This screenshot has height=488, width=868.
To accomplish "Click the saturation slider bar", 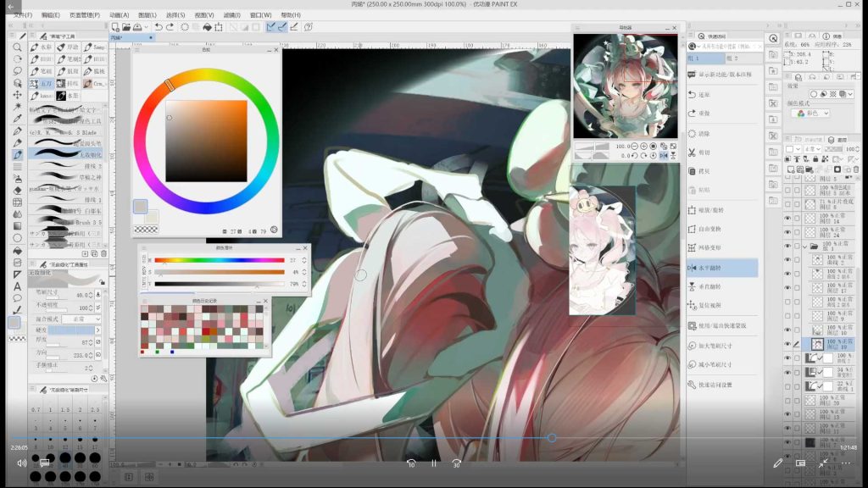I will (220, 272).
